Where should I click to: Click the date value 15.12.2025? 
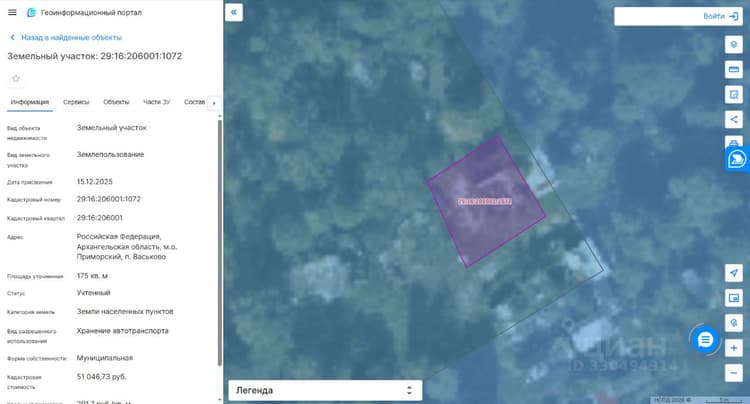tap(94, 182)
